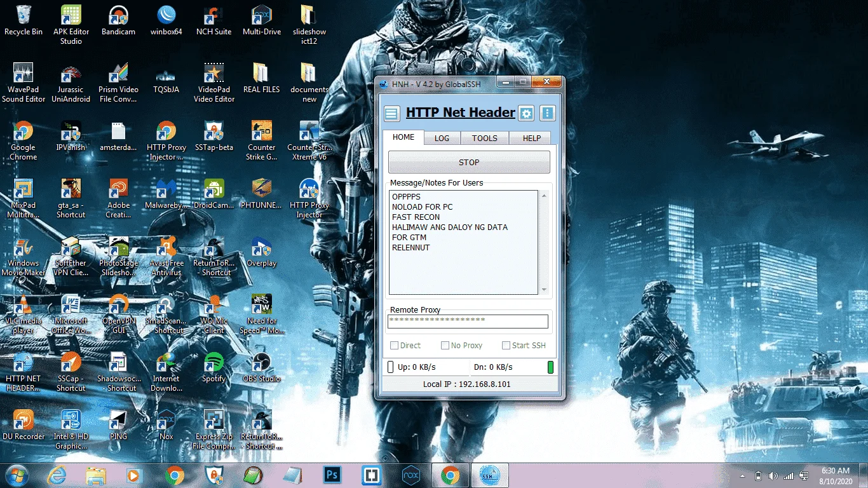Open the Windows Start menu
The image size is (868, 488).
click(x=17, y=475)
